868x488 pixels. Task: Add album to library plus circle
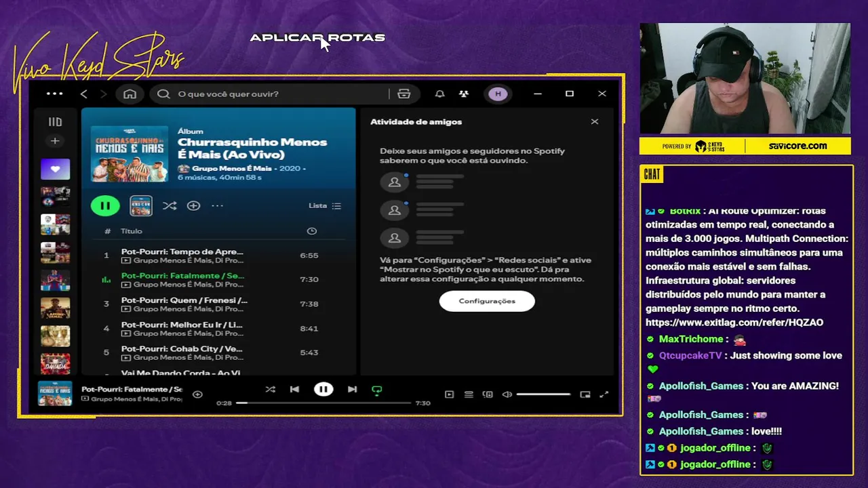pos(193,205)
